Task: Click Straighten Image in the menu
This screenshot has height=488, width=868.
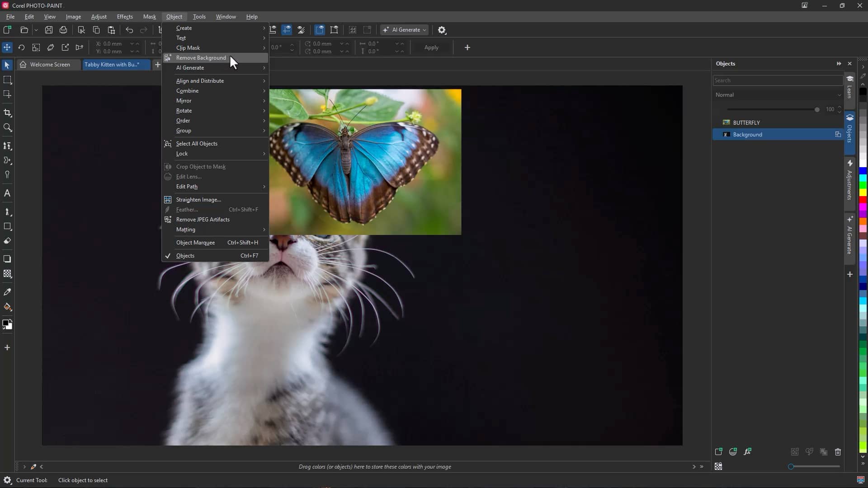Action: tap(198, 199)
